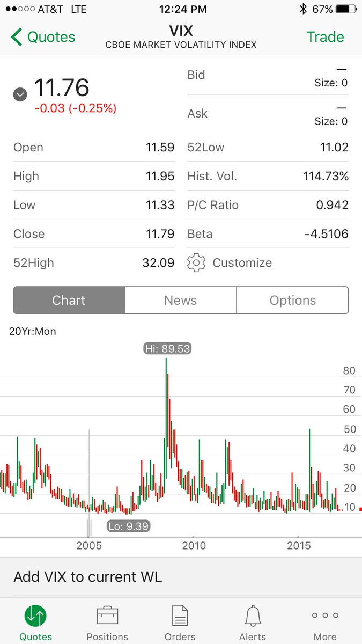Tap the green Trade button
This screenshot has height=644, width=362.
point(325,37)
